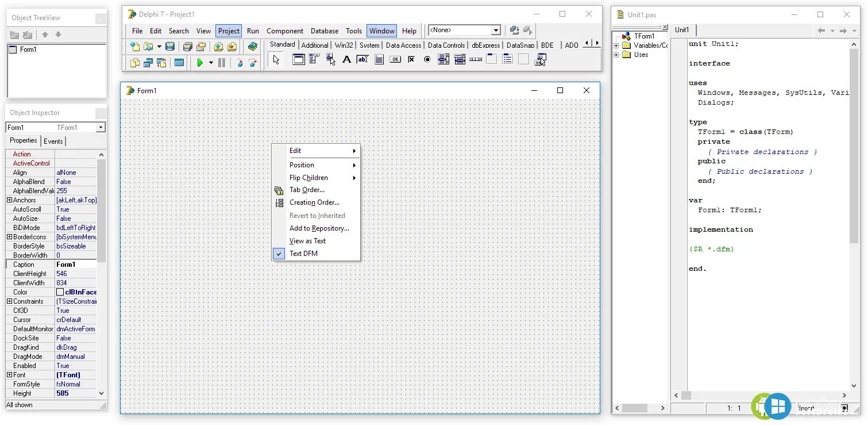Open the Component menu in menu bar
The height and width of the screenshot is (425, 868).
(x=284, y=31)
